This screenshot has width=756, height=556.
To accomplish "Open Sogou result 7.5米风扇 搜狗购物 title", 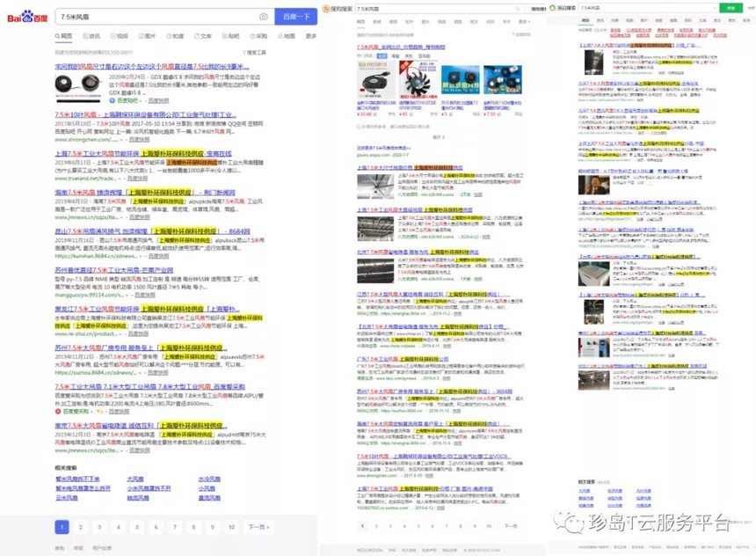I will pyautogui.click(x=401, y=47).
